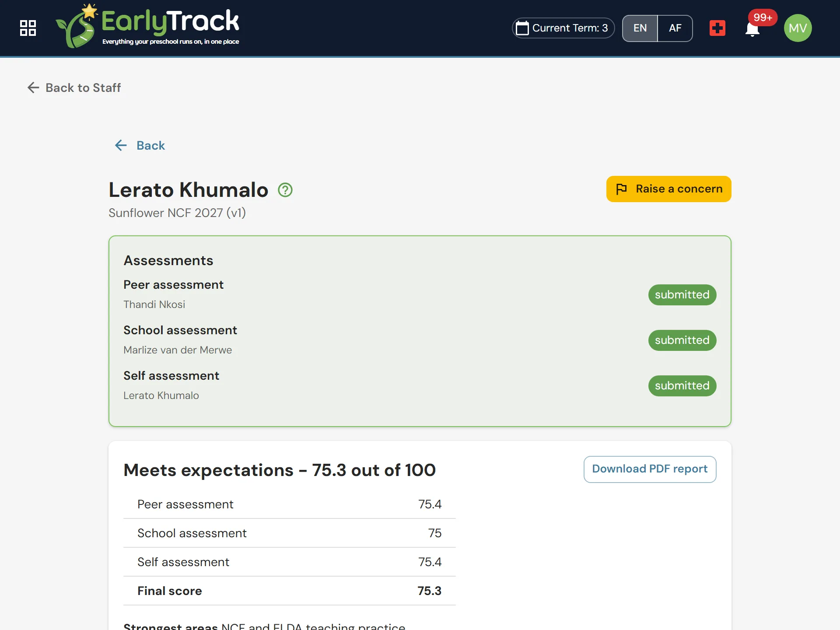
Task: Click the blue Back link
Action: 140,145
